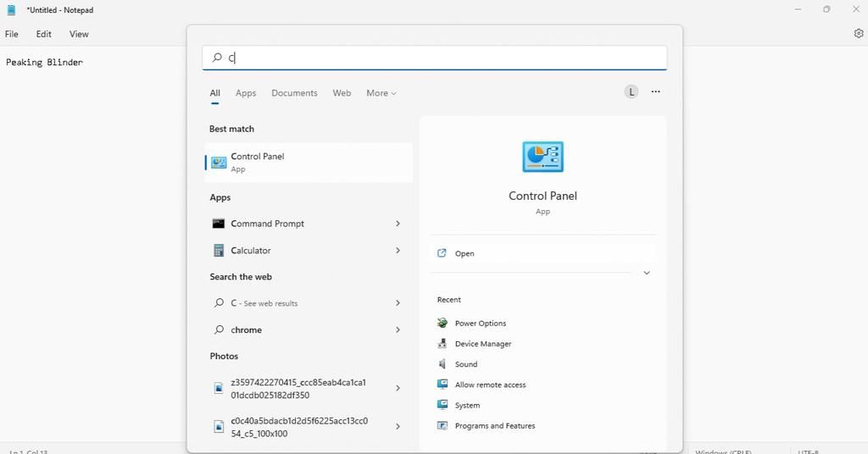Expand more actions chevron under Open
The height and width of the screenshot is (454, 868).
tap(647, 273)
